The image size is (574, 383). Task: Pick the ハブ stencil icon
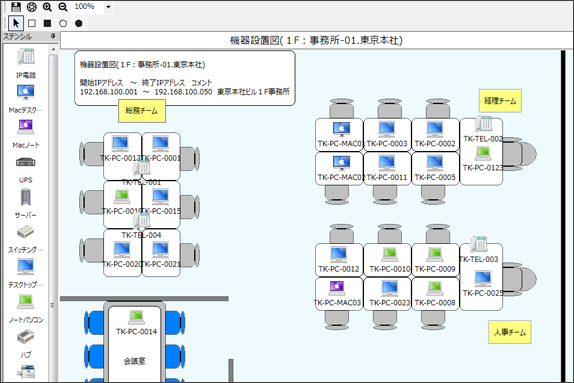26,336
